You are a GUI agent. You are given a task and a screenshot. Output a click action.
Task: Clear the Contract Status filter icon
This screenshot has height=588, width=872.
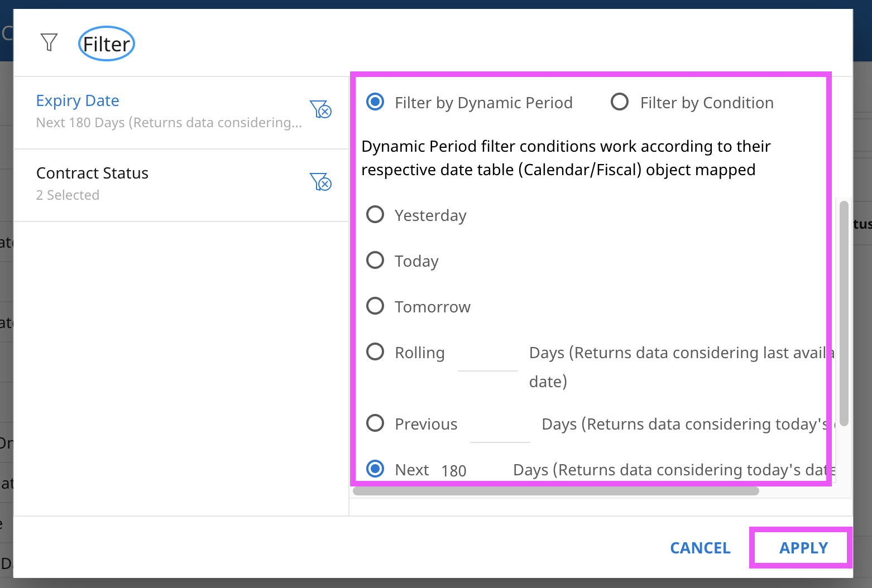[x=320, y=182]
